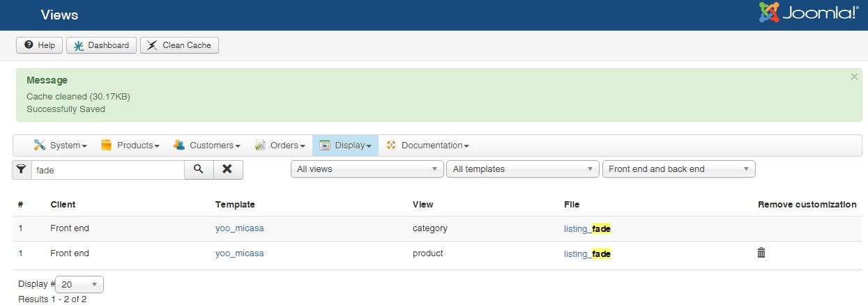Expand the Display menu
This screenshot has width=868, height=305.
[346, 146]
